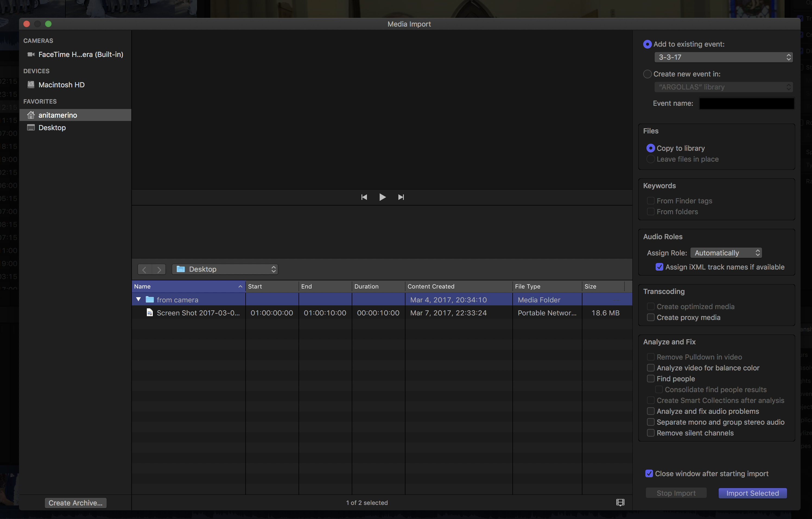The height and width of the screenshot is (519, 812).
Task: Open the Assign Role Automatically dropdown
Action: [x=726, y=253]
